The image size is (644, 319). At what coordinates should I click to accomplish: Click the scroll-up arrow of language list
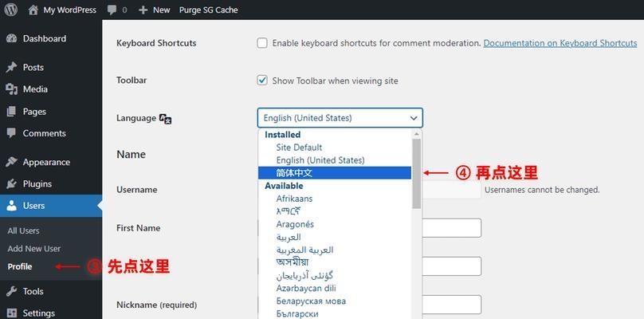pos(417,134)
